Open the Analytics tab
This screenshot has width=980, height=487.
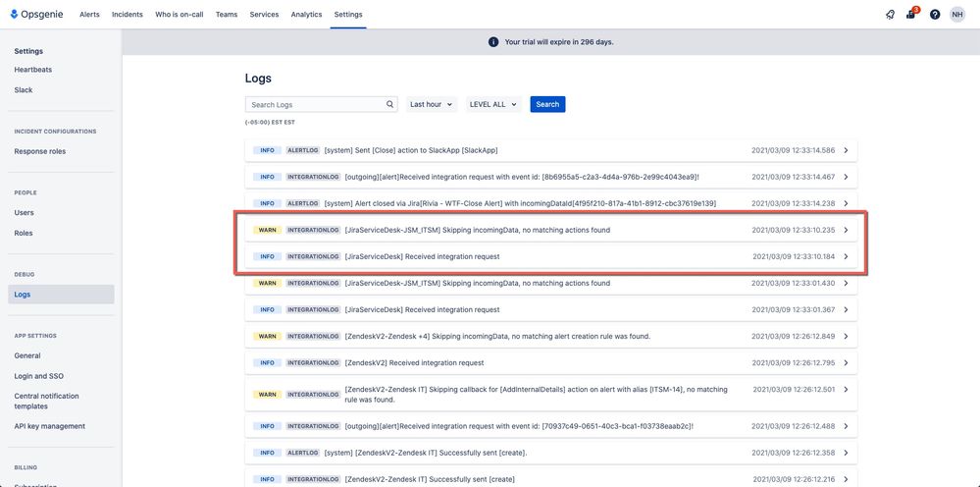(306, 15)
